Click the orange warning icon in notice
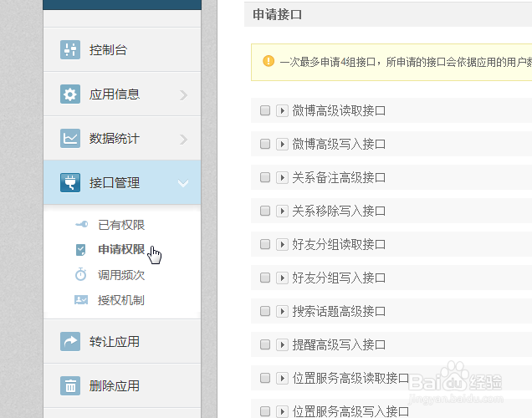532x418 pixels. point(269,61)
